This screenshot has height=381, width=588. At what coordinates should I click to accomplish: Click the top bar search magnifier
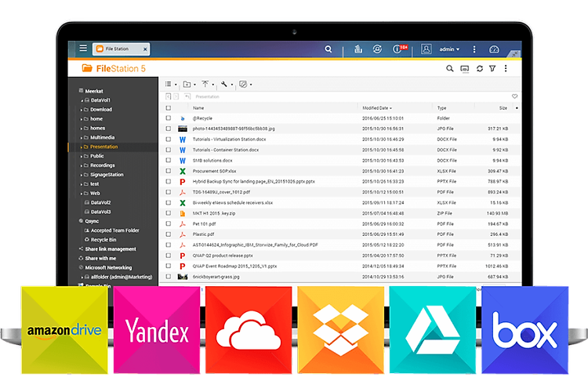click(x=328, y=49)
